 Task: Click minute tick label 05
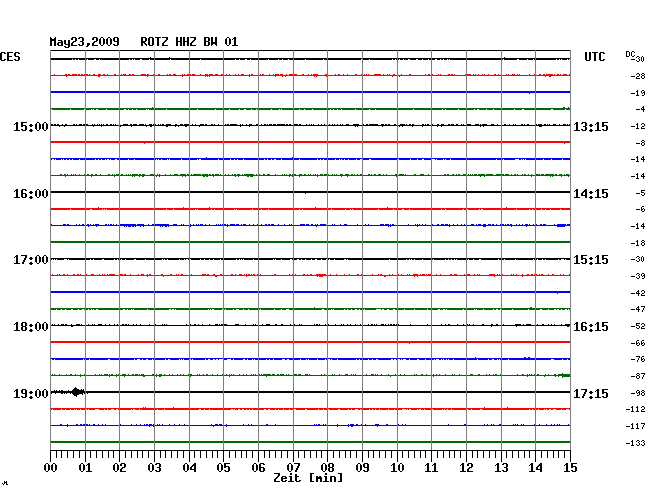(x=223, y=468)
